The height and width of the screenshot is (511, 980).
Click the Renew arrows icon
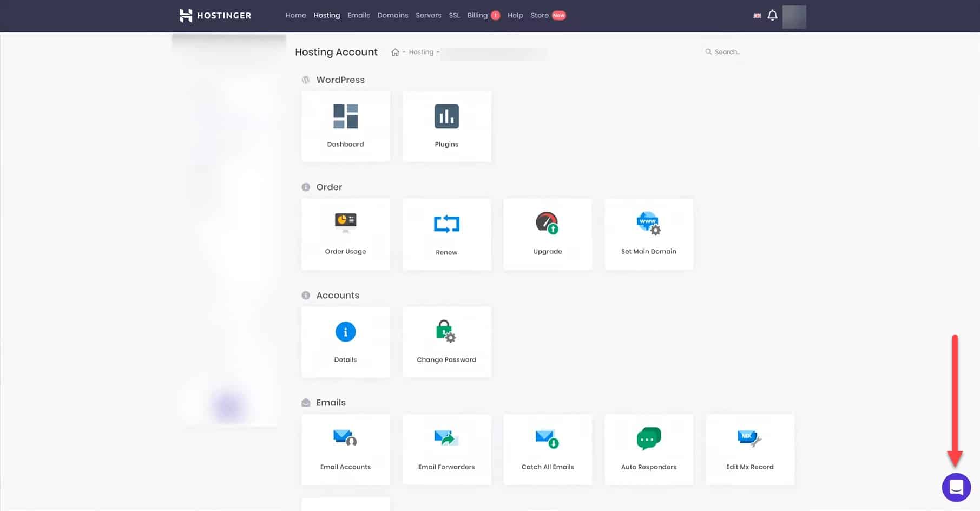pos(446,224)
